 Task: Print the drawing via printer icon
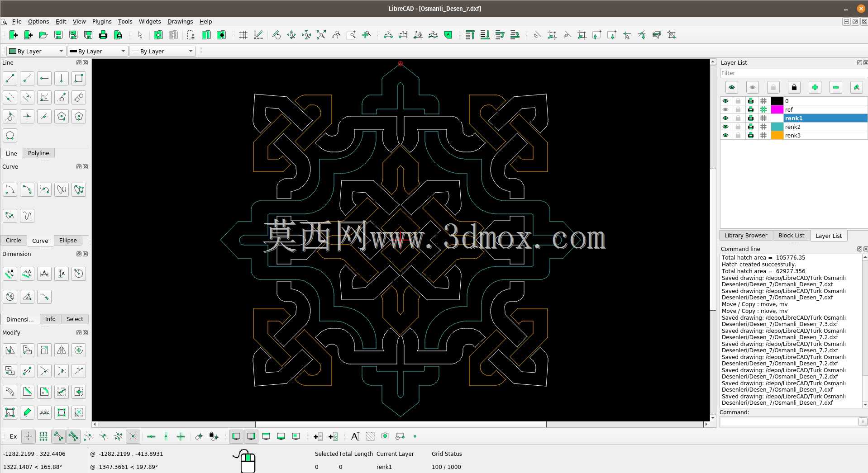coord(103,35)
